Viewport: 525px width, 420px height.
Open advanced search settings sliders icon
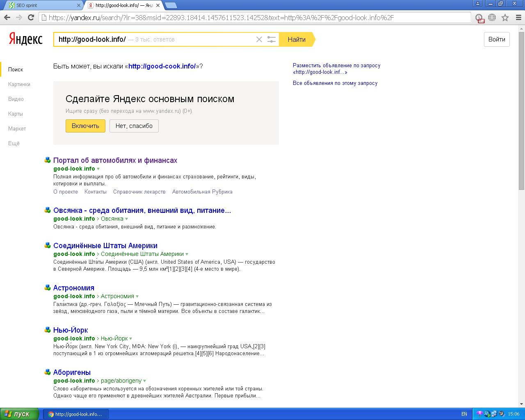[x=272, y=39]
